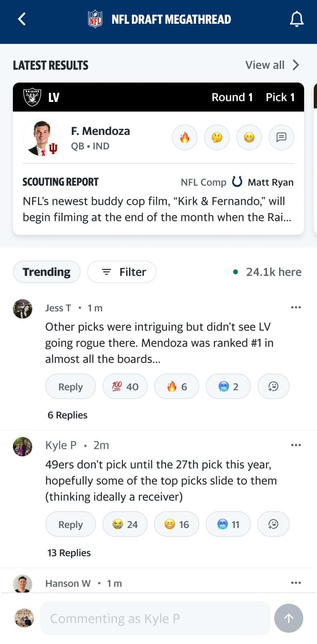Screen dimensions: 317x644
Task: Expand the 6 Replies under Jess T's comment
Action: [x=67, y=415]
